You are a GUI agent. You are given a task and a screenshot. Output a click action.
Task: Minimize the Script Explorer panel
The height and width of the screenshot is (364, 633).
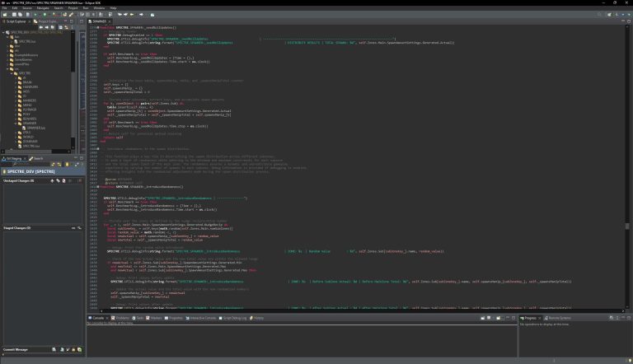(65, 21)
